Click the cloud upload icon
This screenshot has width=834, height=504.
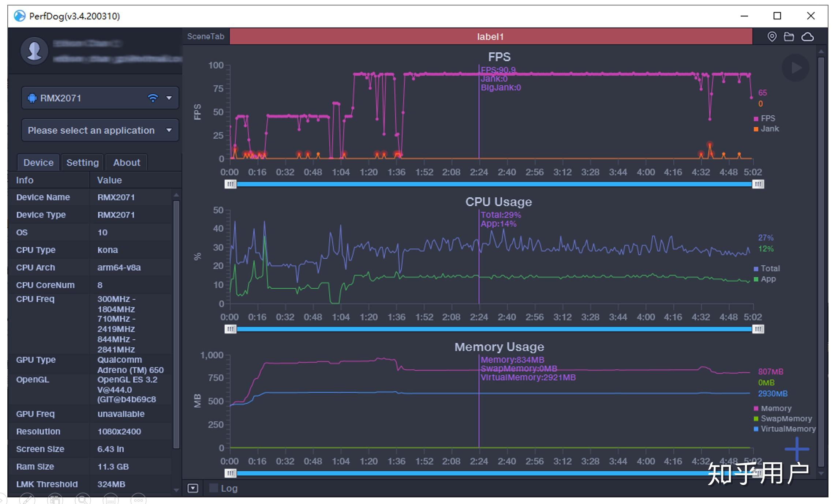click(808, 37)
